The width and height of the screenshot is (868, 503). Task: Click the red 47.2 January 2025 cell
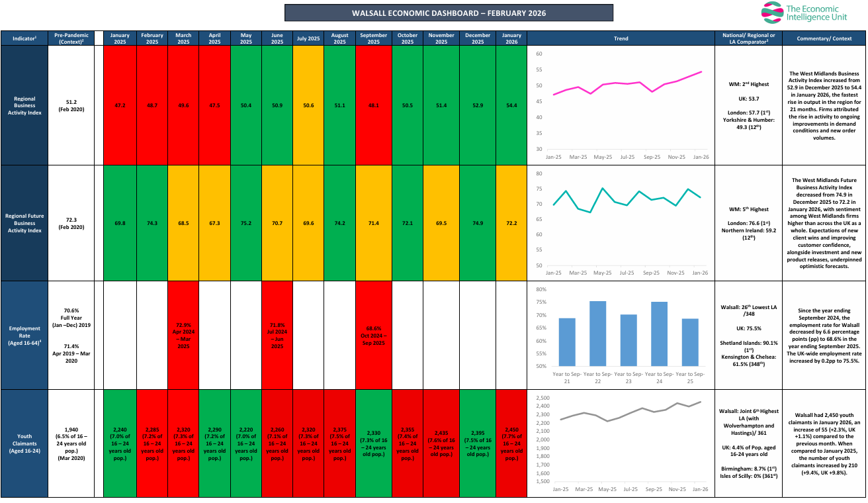pyautogui.click(x=120, y=105)
